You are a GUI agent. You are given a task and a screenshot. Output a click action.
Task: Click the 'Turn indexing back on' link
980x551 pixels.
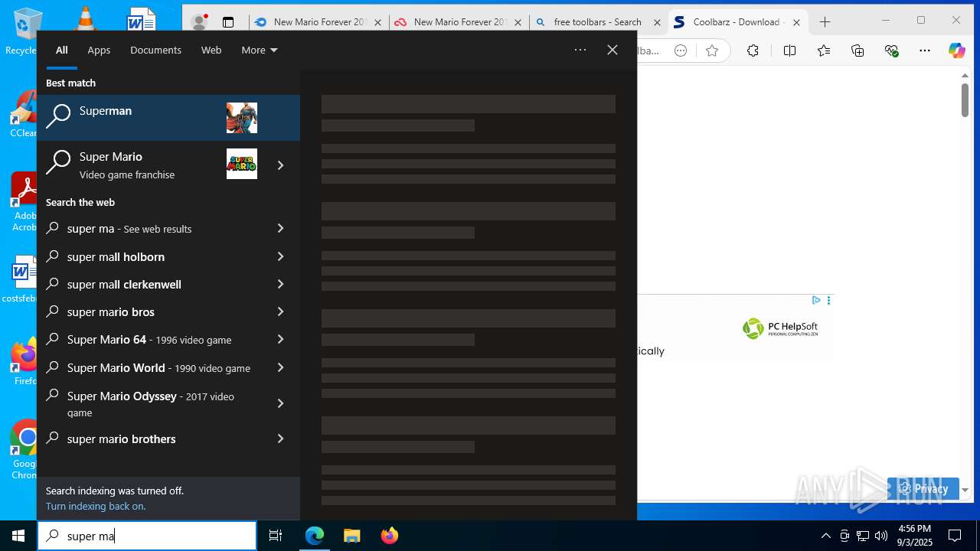[x=96, y=506]
